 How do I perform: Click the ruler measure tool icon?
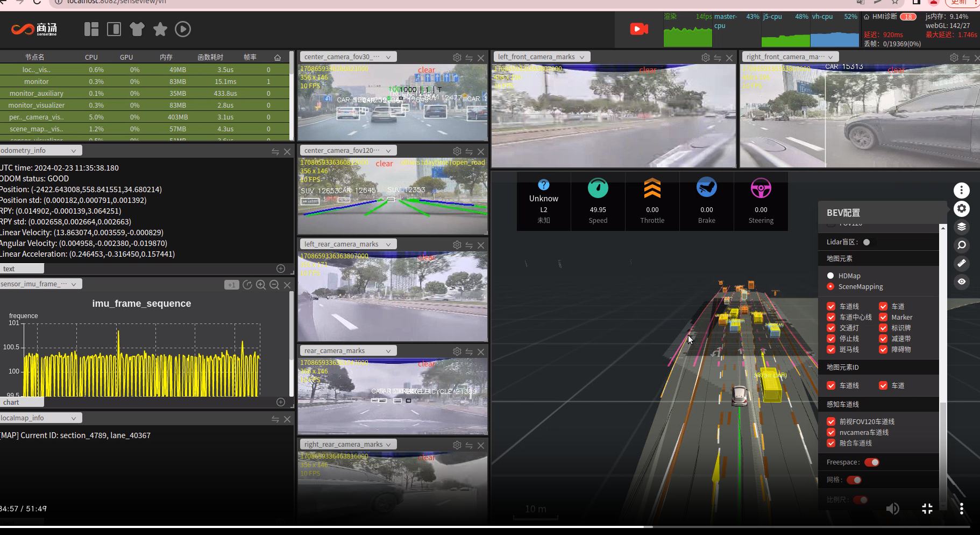[x=961, y=263]
